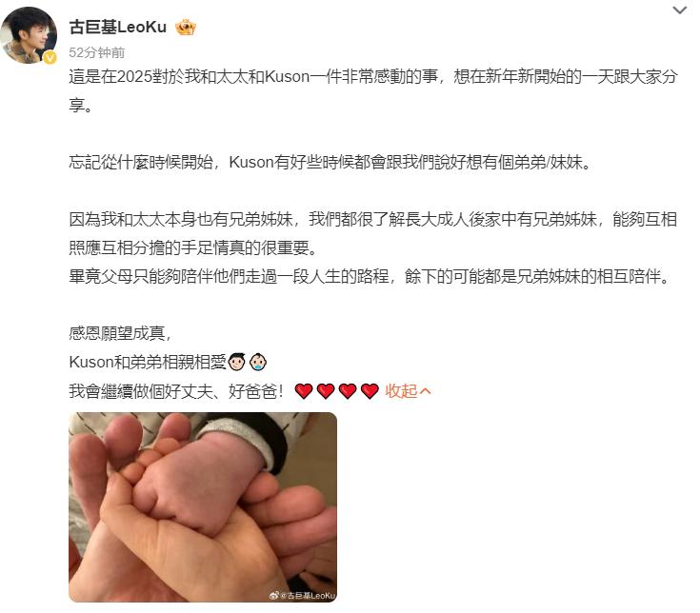700x613 pixels.
Task: Click the text line 感恩願望成真
Action: click(x=120, y=333)
